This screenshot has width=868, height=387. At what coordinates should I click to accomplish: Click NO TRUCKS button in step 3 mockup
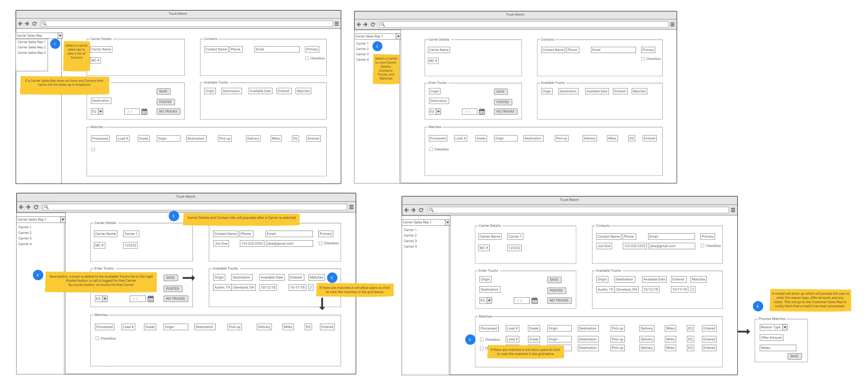175,299
